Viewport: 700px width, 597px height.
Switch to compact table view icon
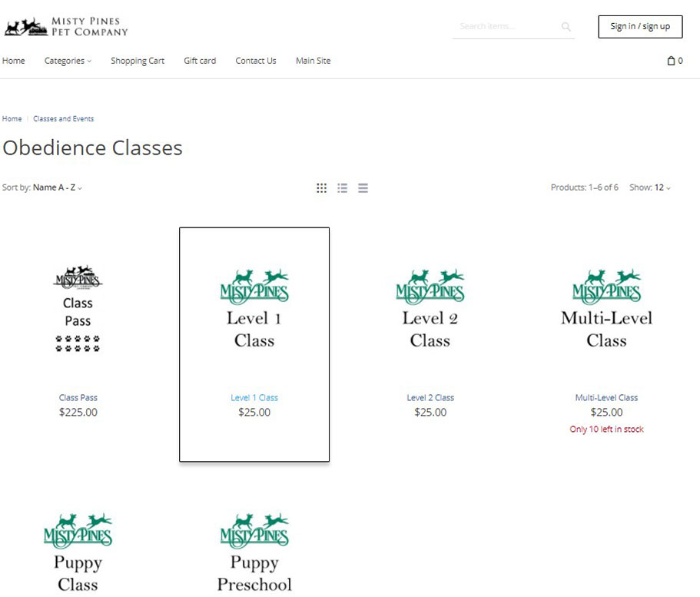[363, 188]
